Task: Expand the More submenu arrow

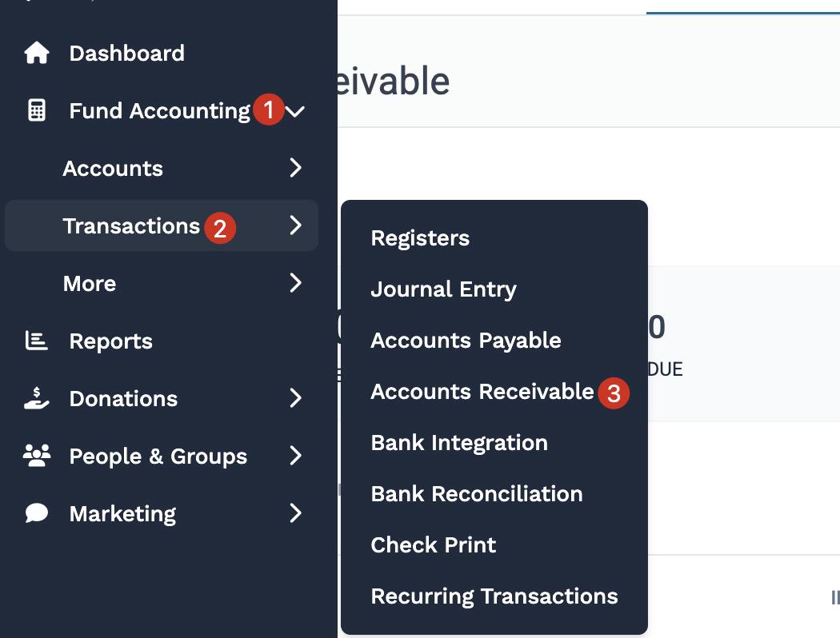Action: (296, 284)
